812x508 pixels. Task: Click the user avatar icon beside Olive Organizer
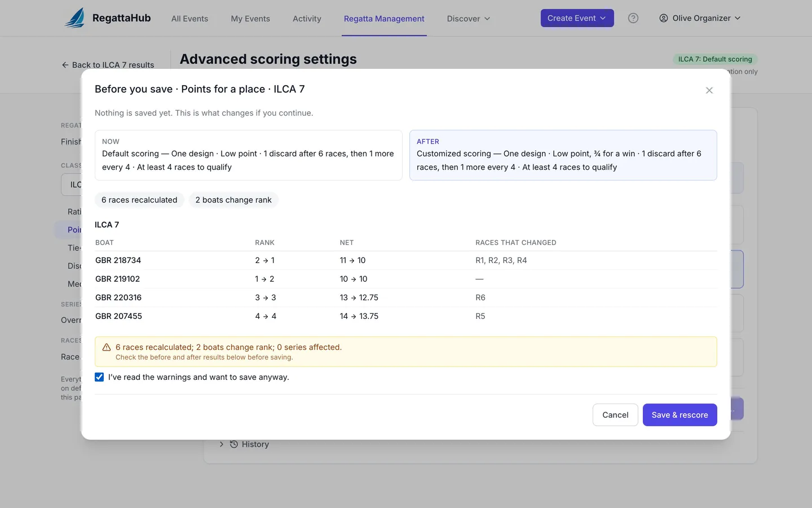coord(664,18)
